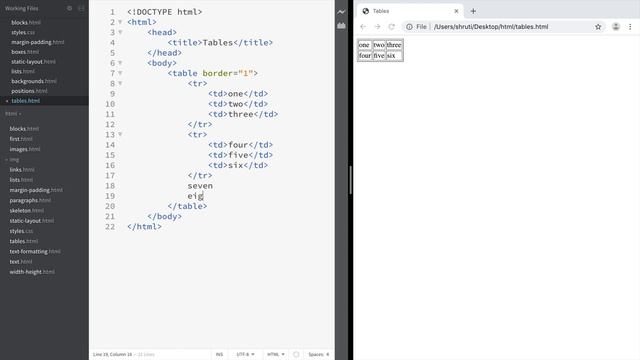Open images.html in project tree
Viewport: 640px width, 360px height.
coord(25,149)
